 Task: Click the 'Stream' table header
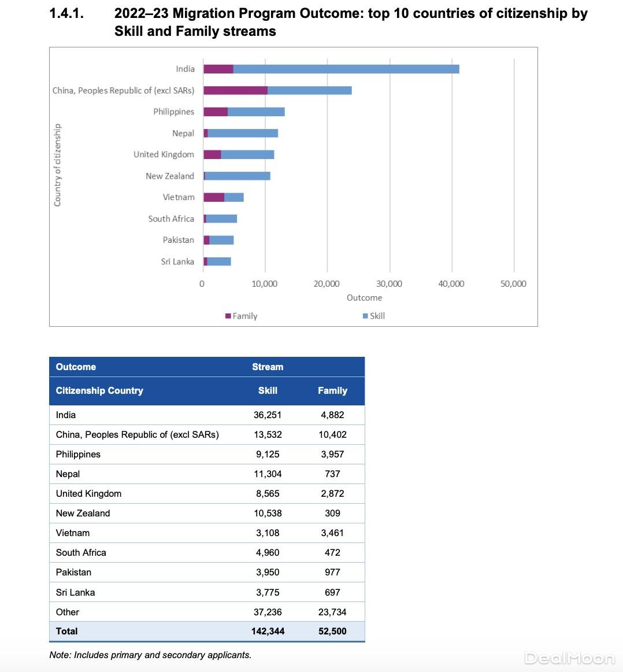point(268,367)
